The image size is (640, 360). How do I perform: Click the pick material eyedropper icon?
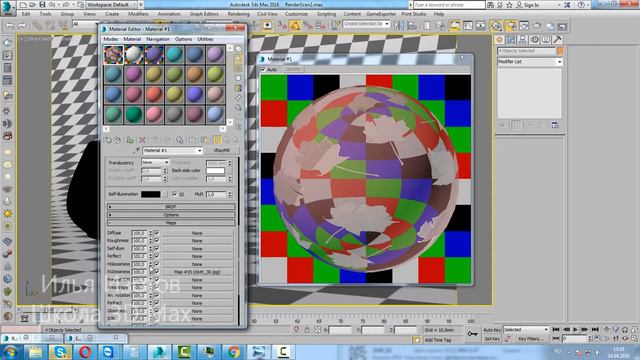pyautogui.click(x=137, y=151)
